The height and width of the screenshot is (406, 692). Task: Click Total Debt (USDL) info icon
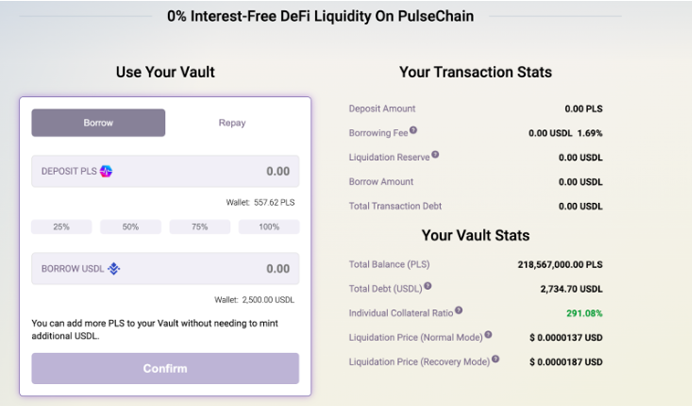428,286
